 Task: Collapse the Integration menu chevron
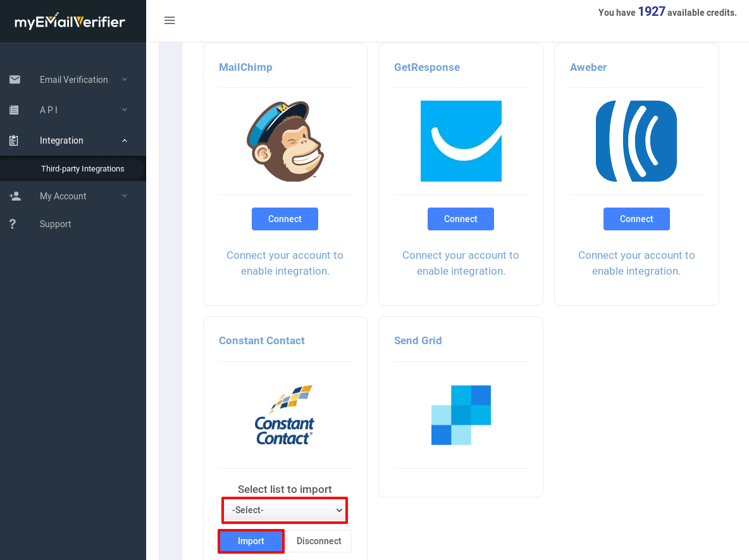click(125, 140)
